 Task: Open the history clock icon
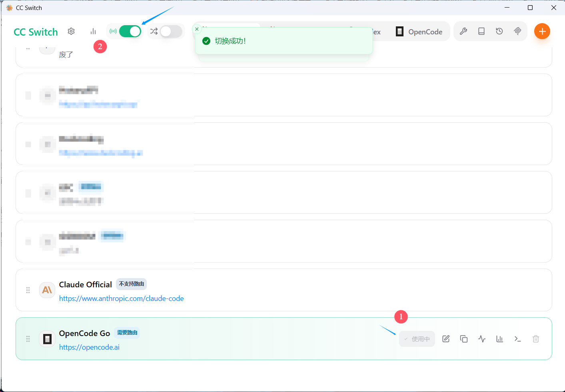499,31
